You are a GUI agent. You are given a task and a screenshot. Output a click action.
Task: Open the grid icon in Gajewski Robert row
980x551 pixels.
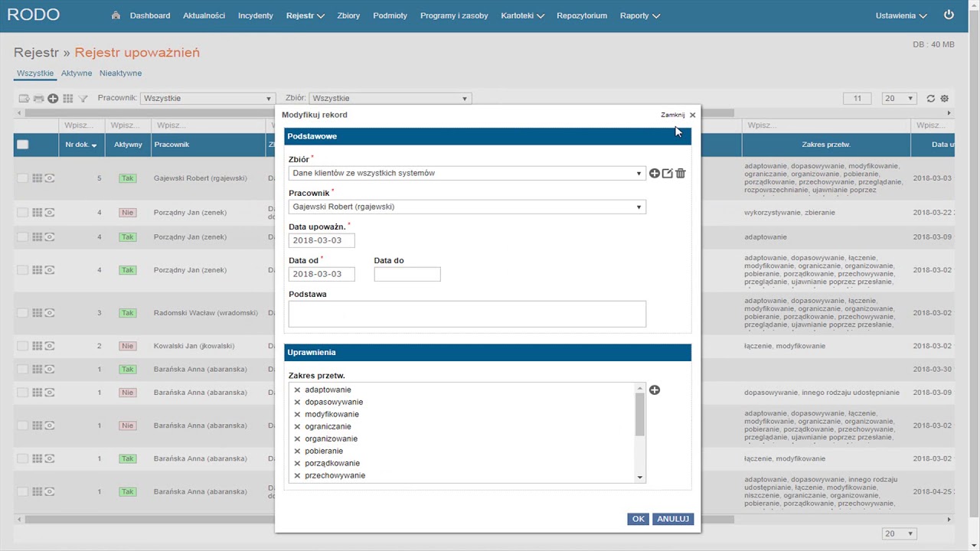(37, 178)
